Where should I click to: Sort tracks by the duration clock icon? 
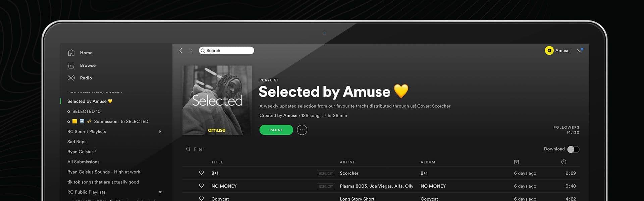(563, 162)
